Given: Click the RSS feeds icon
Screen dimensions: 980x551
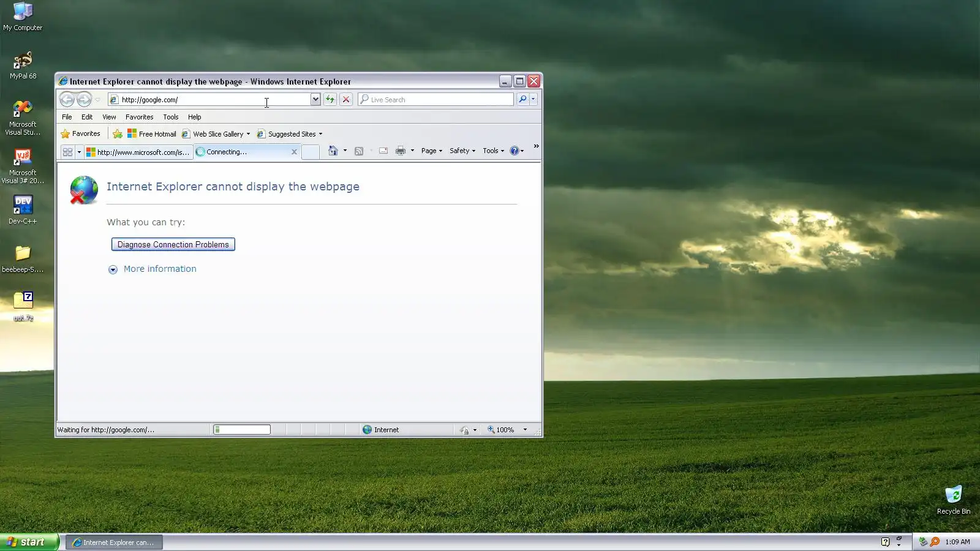Looking at the screenshot, I should point(359,151).
